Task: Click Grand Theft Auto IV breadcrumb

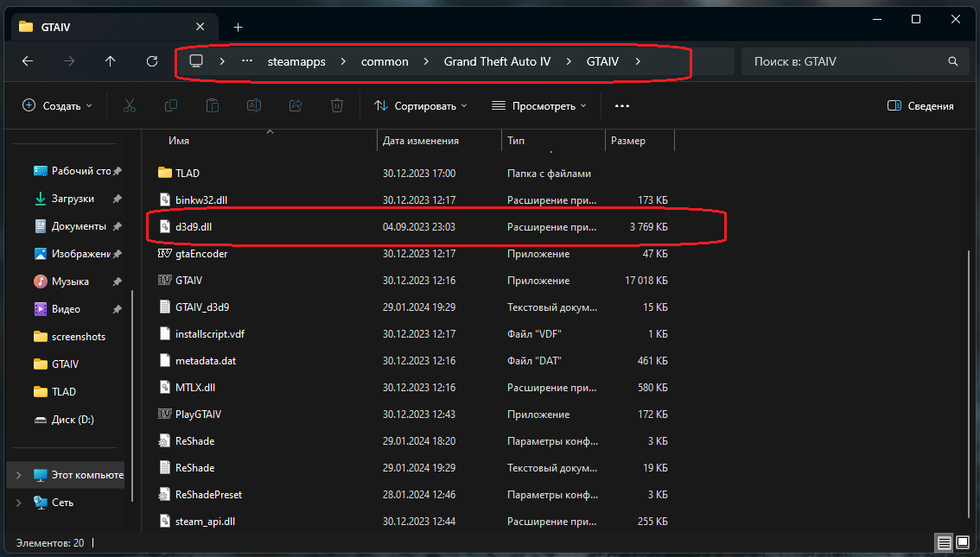Action: click(498, 61)
